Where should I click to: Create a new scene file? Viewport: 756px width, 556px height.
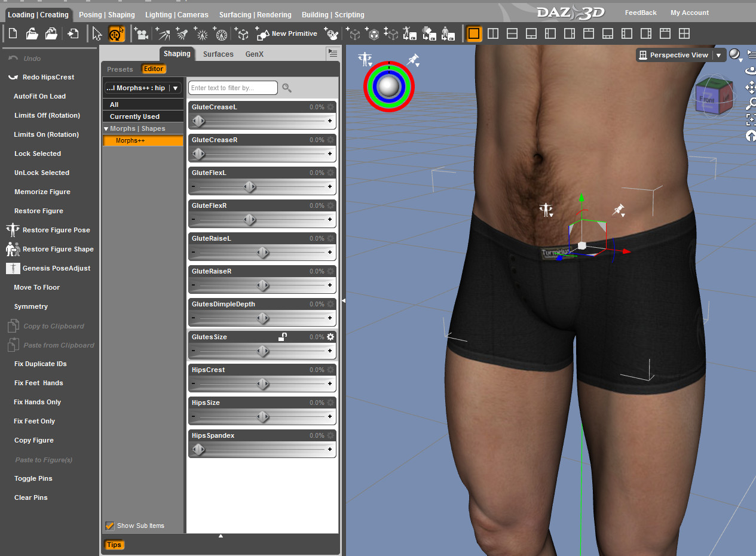(13, 33)
